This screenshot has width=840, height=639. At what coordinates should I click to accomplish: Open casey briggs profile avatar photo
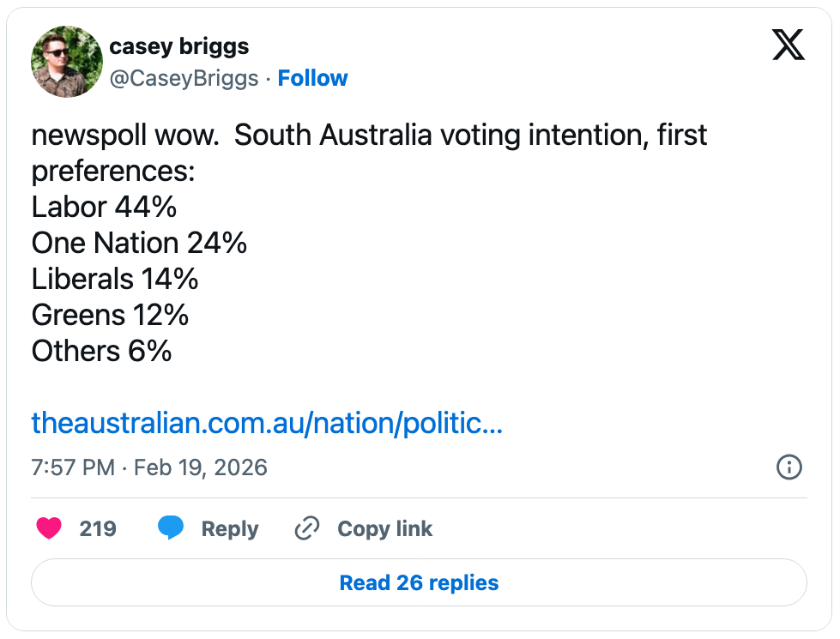[67, 62]
